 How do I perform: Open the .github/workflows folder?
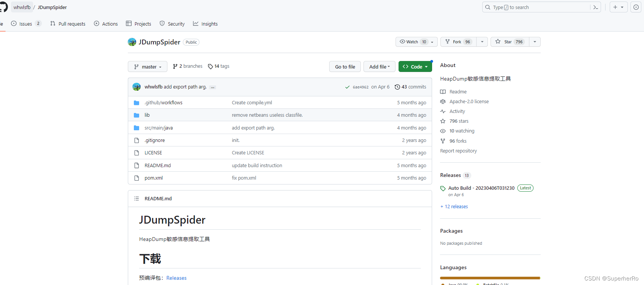(x=163, y=102)
